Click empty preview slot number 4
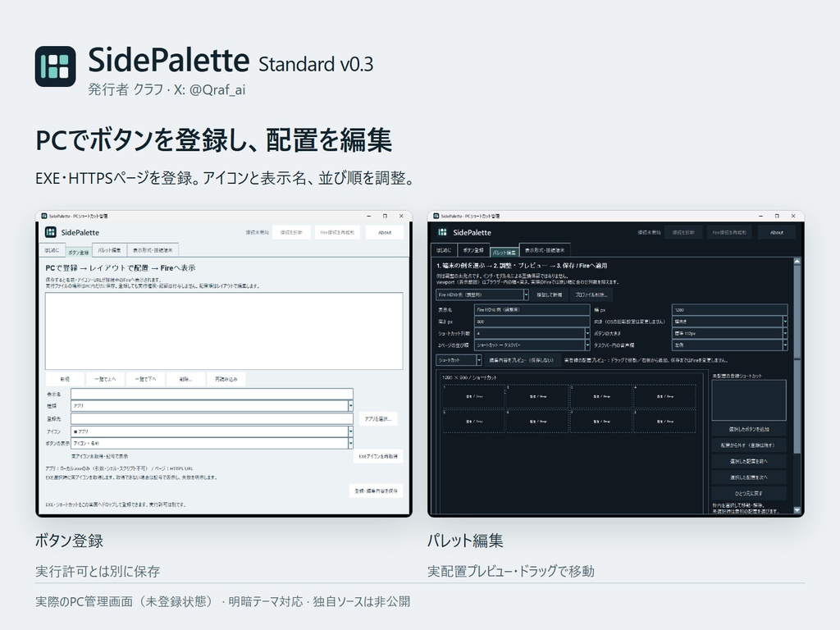Image resolution: width=840 pixels, height=630 pixels. [x=664, y=396]
